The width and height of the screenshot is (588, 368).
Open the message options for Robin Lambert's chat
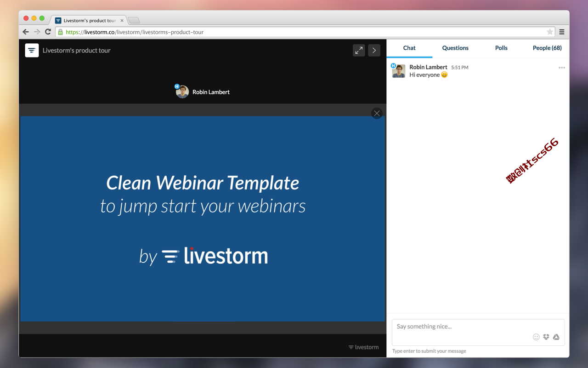561,68
